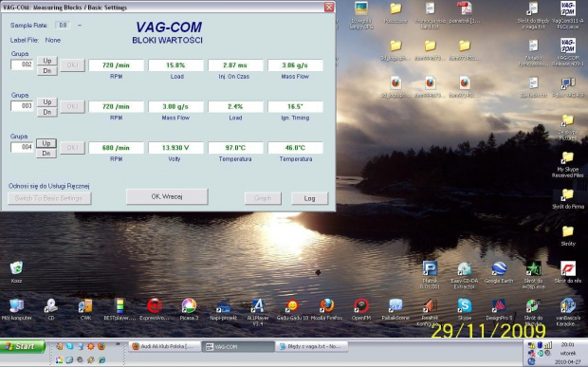Viewport: 588px width, 367px height.
Task: Click Up button for Grupa 004
Action: (x=46, y=143)
